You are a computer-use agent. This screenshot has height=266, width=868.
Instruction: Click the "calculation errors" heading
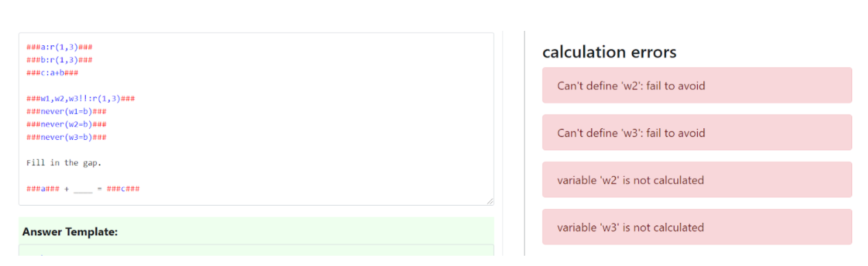point(609,52)
